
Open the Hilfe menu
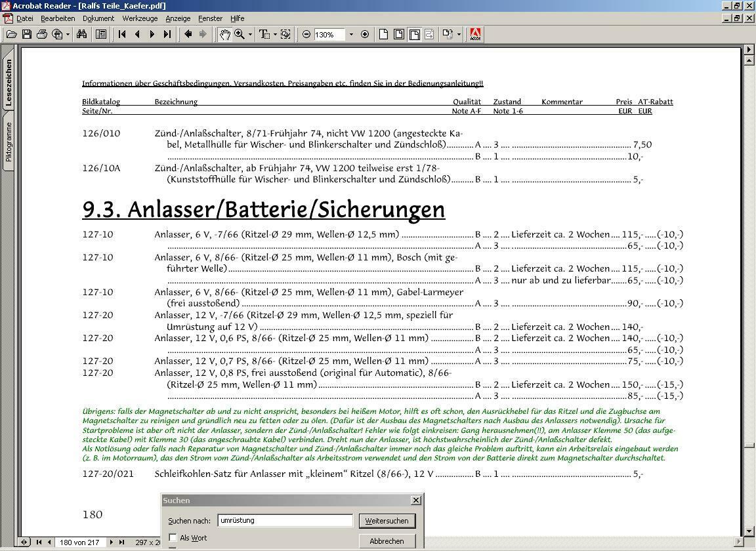coord(237,18)
